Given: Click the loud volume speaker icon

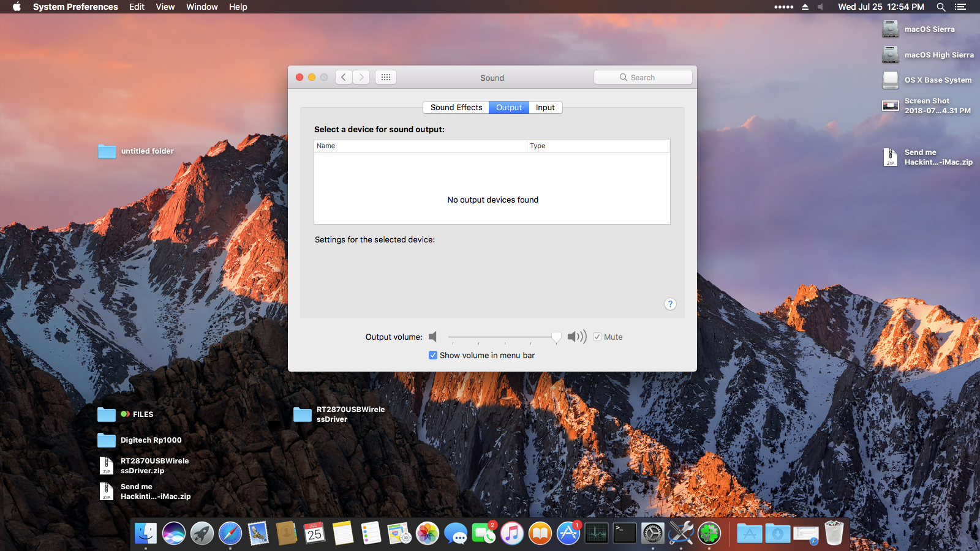Looking at the screenshot, I should click(x=576, y=337).
